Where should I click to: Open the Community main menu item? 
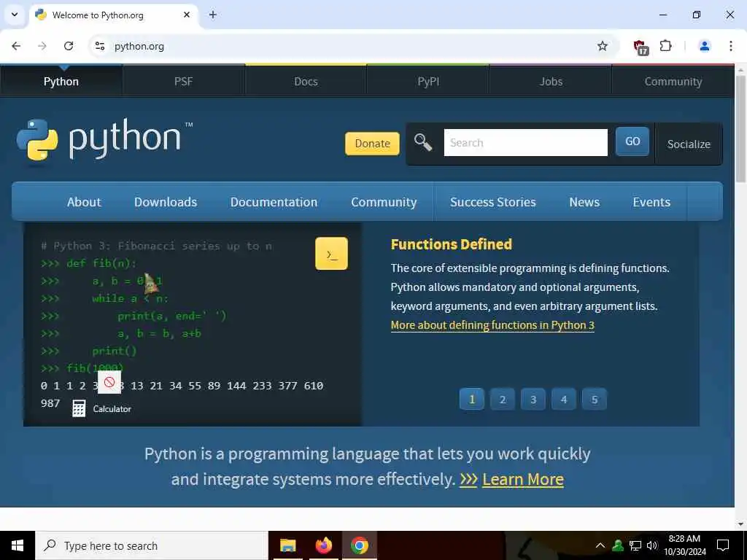(x=384, y=202)
